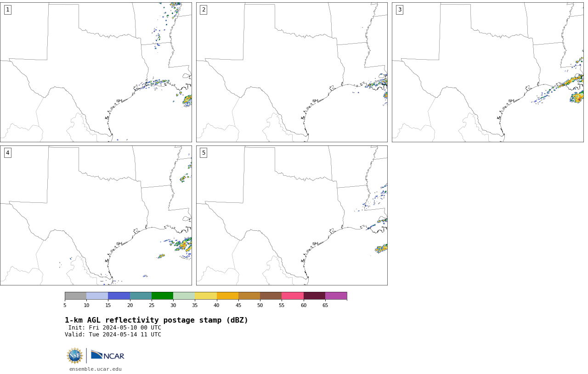Click the pink 55-60 dBZ swatch
This screenshot has height=374, width=588.
tap(293, 296)
